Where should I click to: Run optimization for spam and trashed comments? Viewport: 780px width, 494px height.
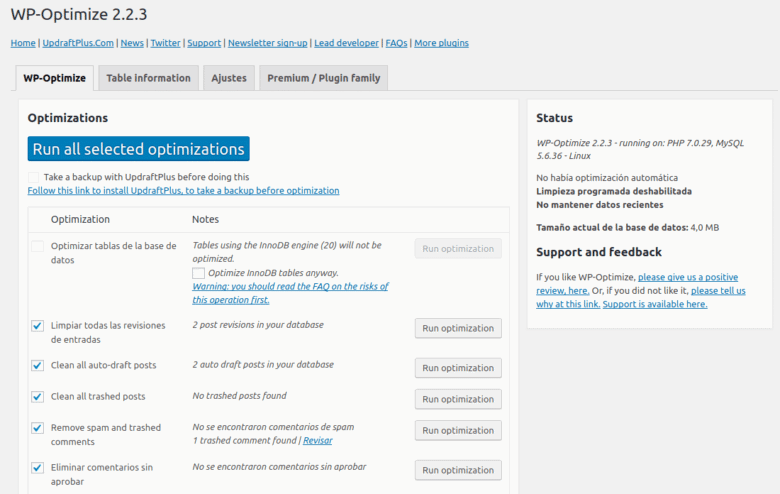coord(458,431)
